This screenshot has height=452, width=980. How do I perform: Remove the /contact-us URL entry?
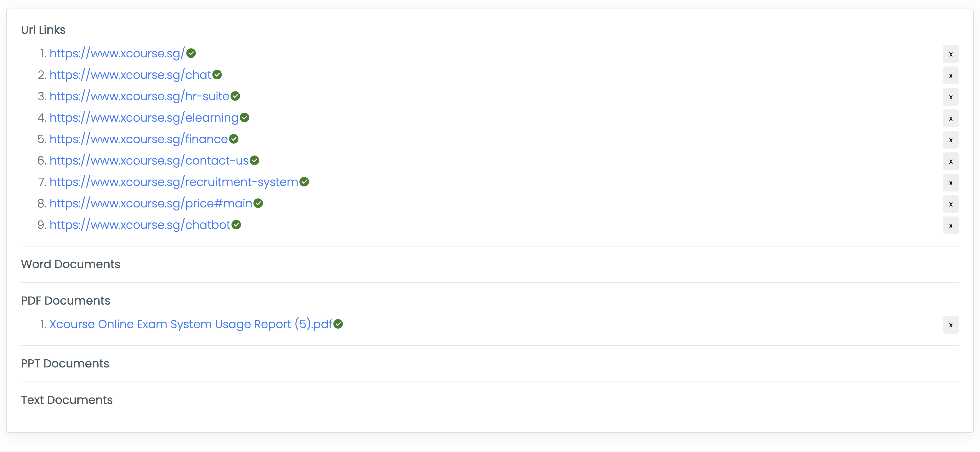pos(950,161)
